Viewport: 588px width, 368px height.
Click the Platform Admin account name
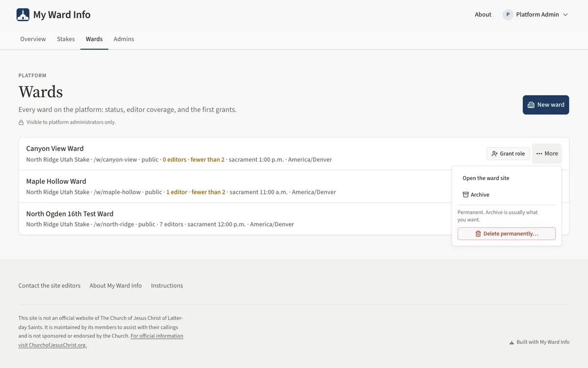click(x=538, y=15)
